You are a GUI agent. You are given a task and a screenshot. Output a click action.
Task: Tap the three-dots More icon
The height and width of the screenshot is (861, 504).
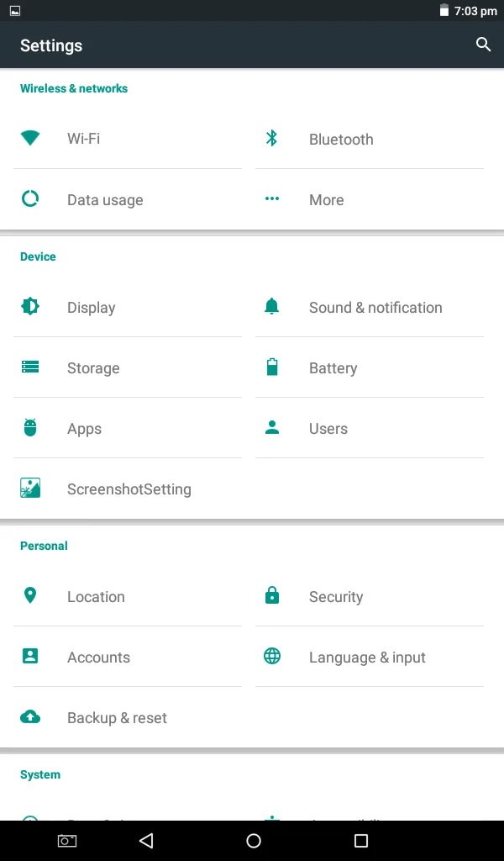pos(272,198)
